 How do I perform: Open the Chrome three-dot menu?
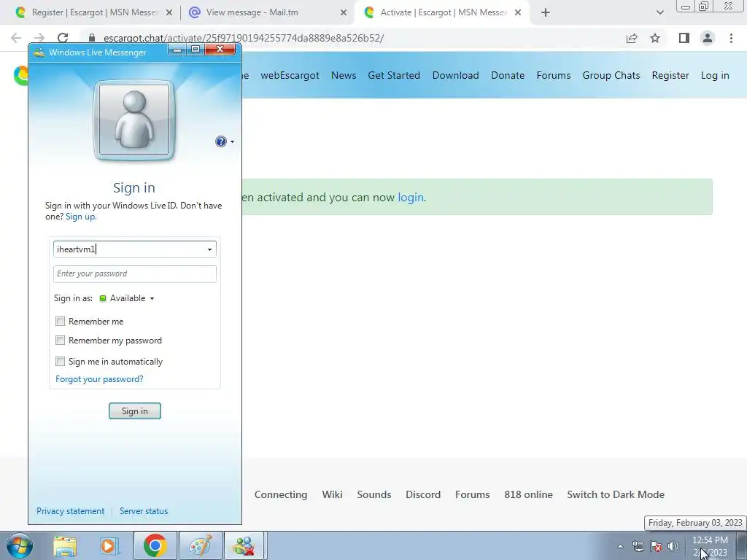(x=731, y=38)
